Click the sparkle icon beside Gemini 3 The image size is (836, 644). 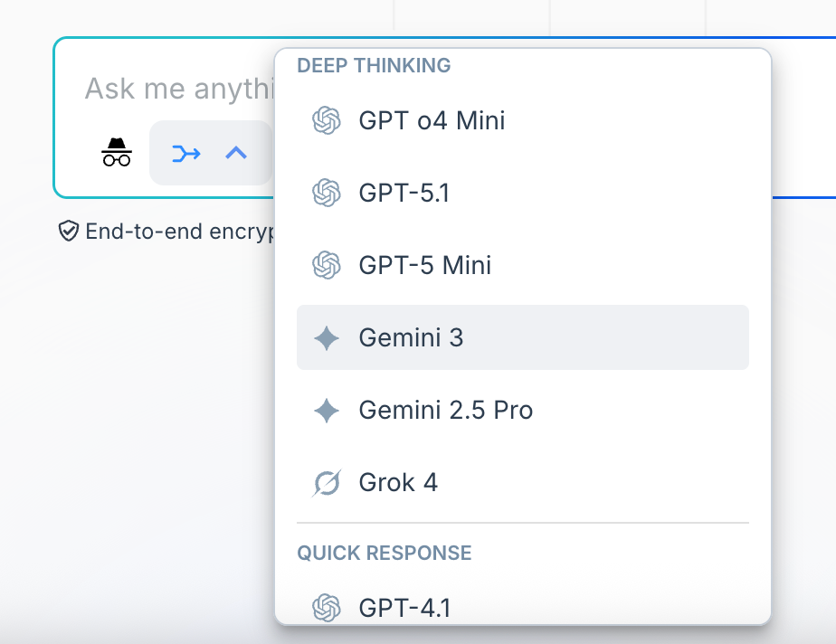click(x=327, y=338)
